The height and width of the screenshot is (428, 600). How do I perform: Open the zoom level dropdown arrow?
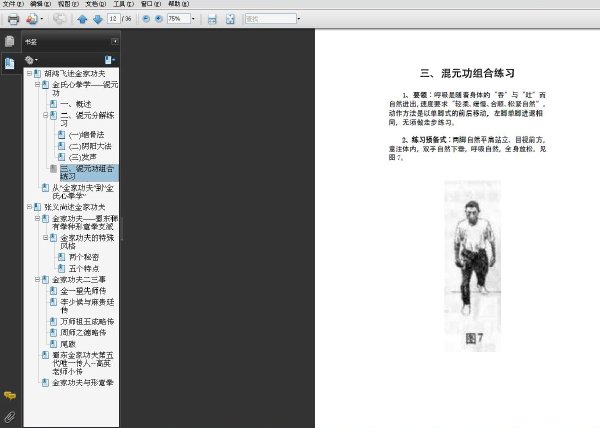[193, 19]
